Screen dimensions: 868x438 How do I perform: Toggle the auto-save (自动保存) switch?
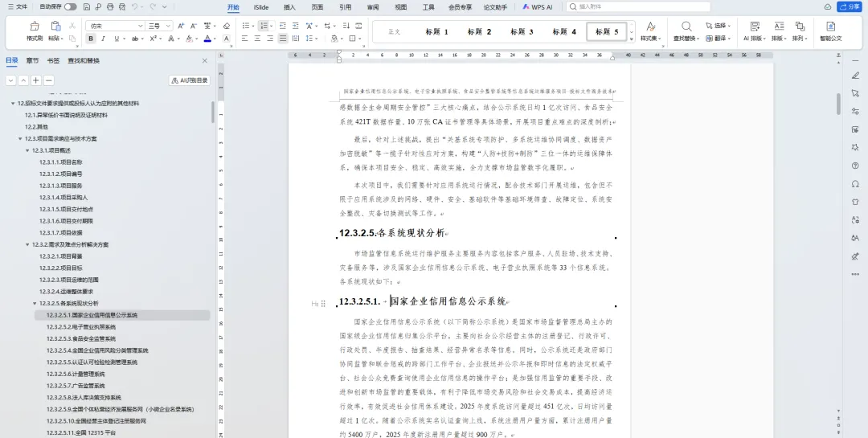(70, 7)
